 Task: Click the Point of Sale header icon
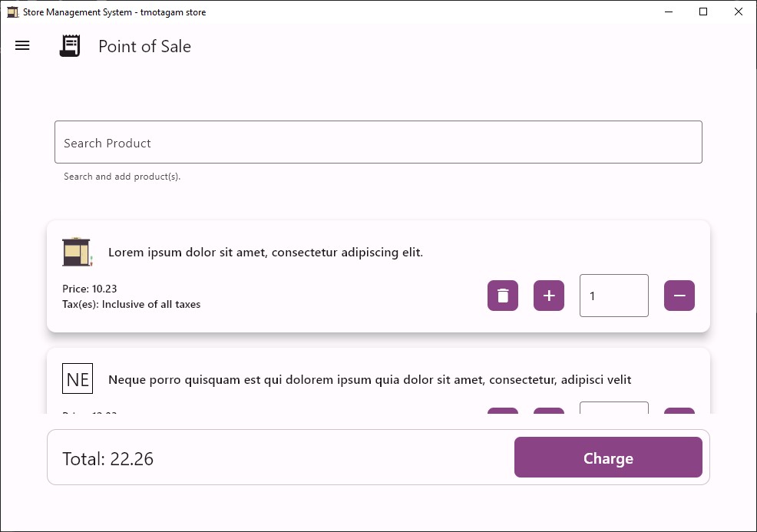pyautogui.click(x=69, y=45)
